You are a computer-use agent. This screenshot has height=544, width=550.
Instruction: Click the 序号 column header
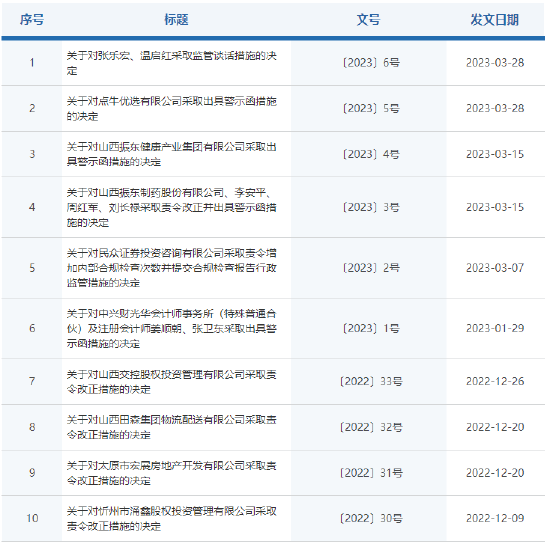[32, 20]
